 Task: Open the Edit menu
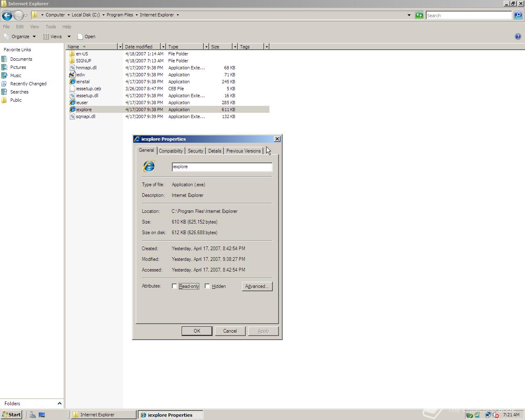(x=20, y=27)
